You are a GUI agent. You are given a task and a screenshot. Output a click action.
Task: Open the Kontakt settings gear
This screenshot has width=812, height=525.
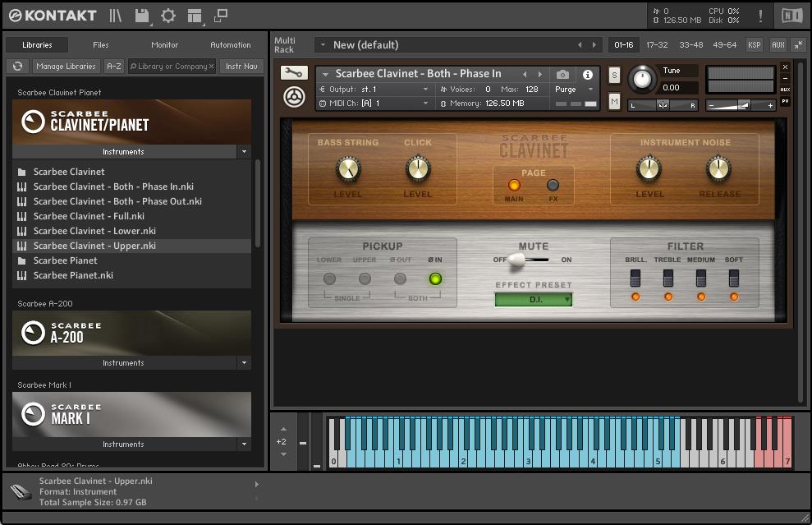pyautogui.click(x=168, y=16)
